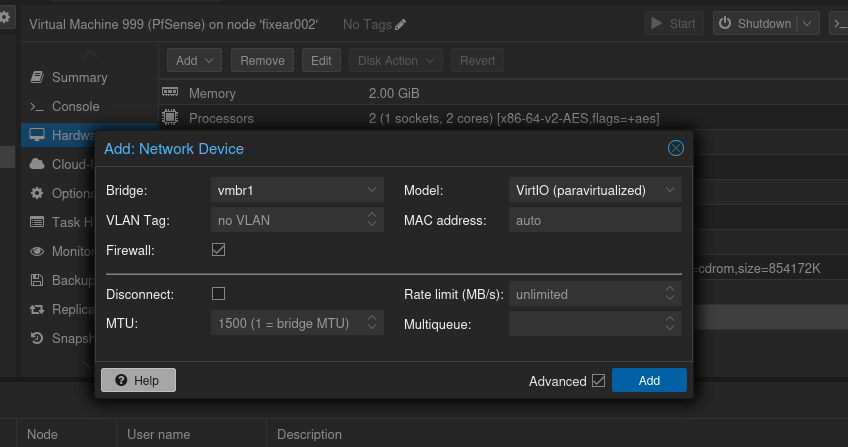848x447 pixels.
Task: Click the Processors CPU icon
Action: 170,118
